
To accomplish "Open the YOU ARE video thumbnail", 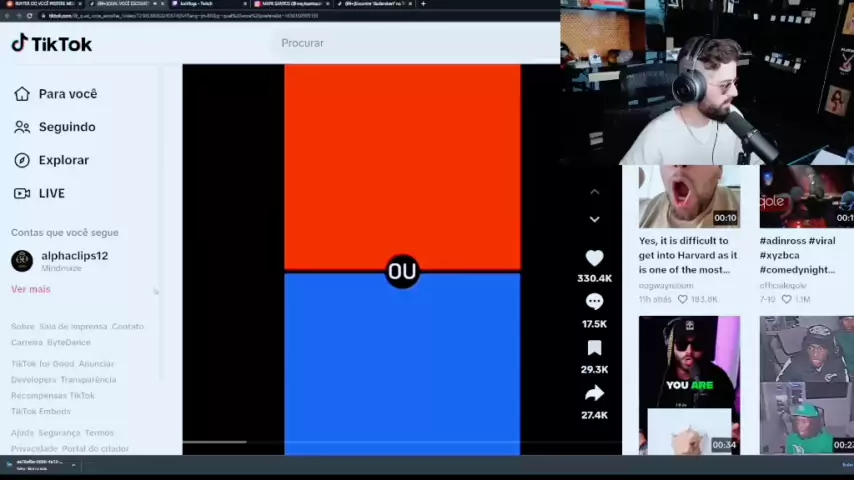I will pyautogui.click(x=689, y=385).
